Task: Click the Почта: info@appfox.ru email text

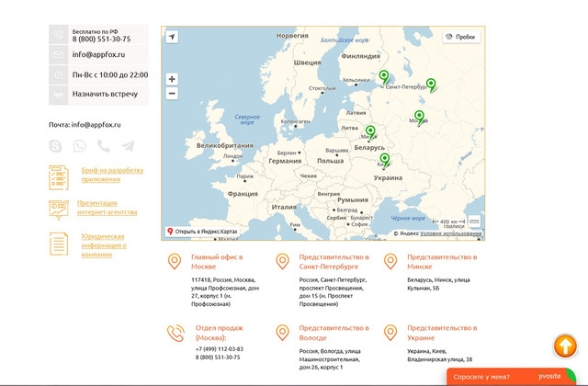Action: pos(85,125)
